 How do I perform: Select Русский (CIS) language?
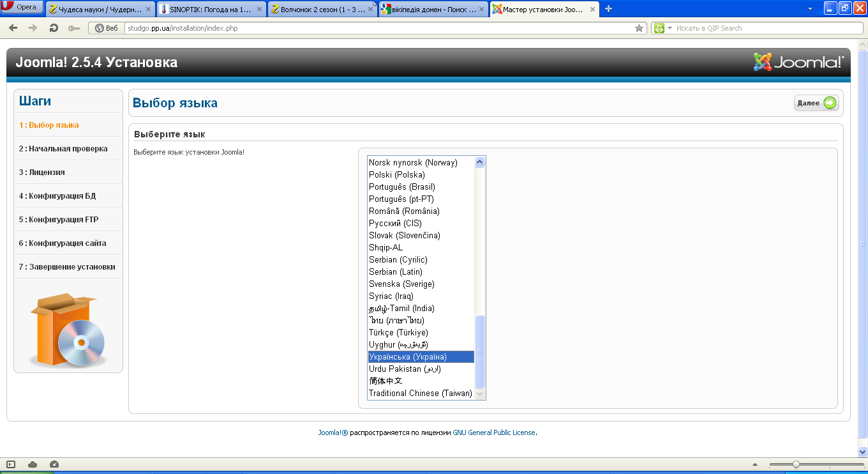tap(421, 224)
